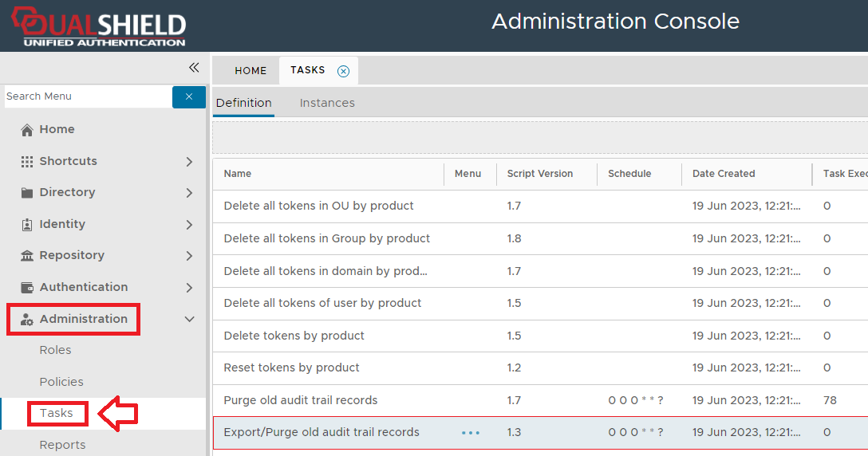Screen dimensions: 868x456
Task: Click the Shortcuts grid icon
Action: [27, 161]
